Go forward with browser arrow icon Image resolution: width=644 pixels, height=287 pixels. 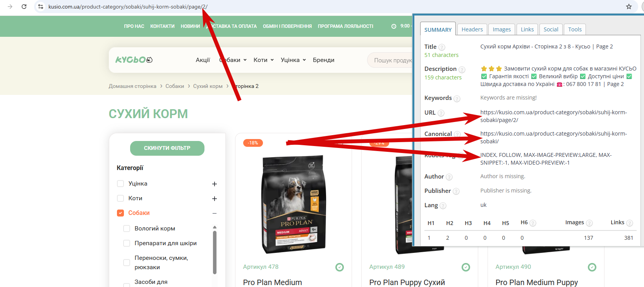click(10, 7)
